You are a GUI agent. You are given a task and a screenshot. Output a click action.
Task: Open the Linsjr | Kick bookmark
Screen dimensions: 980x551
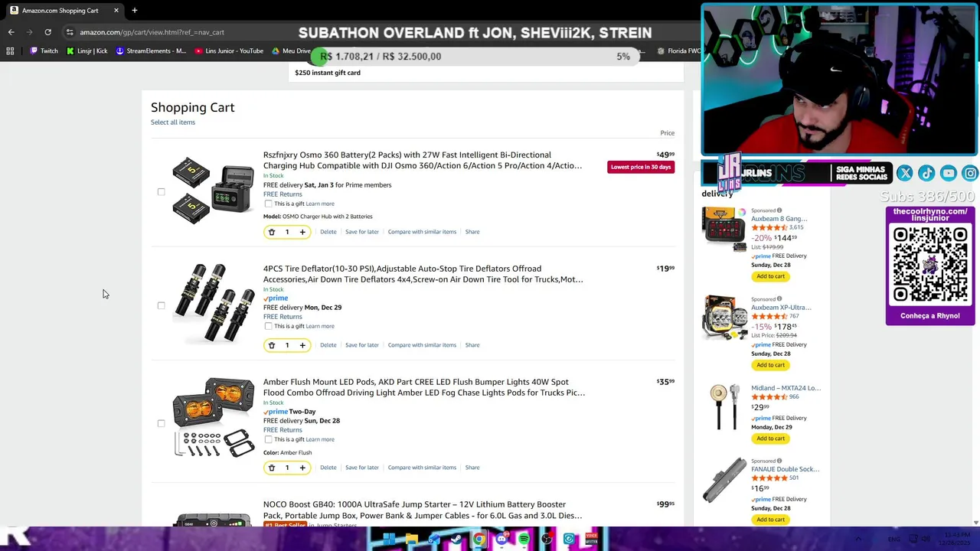click(x=87, y=51)
